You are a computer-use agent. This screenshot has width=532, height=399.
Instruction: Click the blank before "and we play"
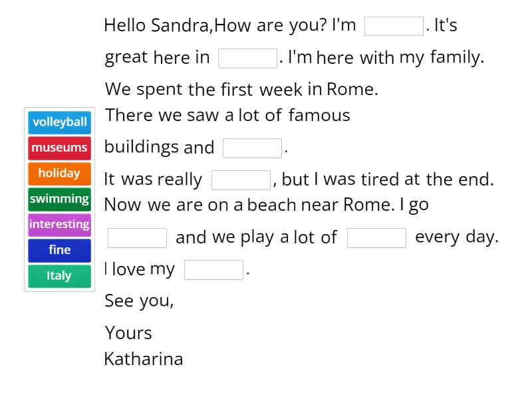[x=137, y=238]
